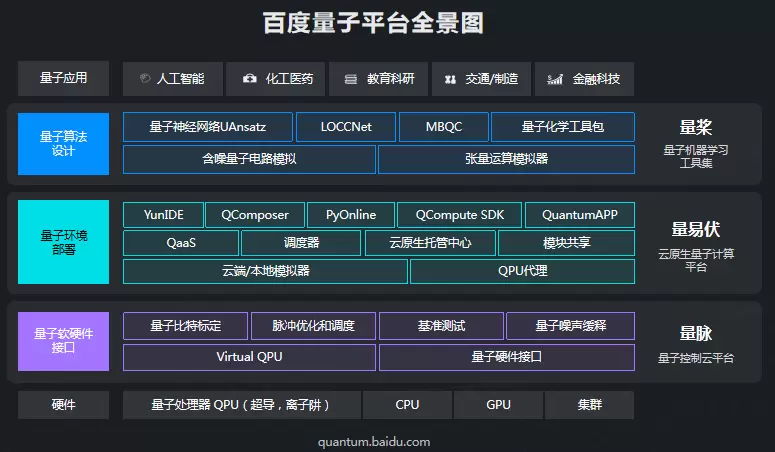Click the 教育科研 icon
Image resolution: width=775 pixels, height=452 pixels.
[x=351, y=78]
